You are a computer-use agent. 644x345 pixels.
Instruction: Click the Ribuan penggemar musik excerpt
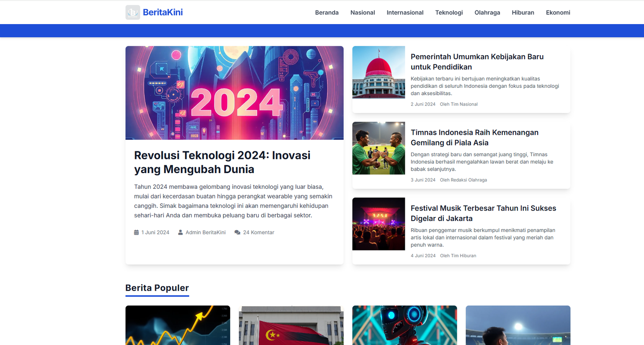coord(483,238)
